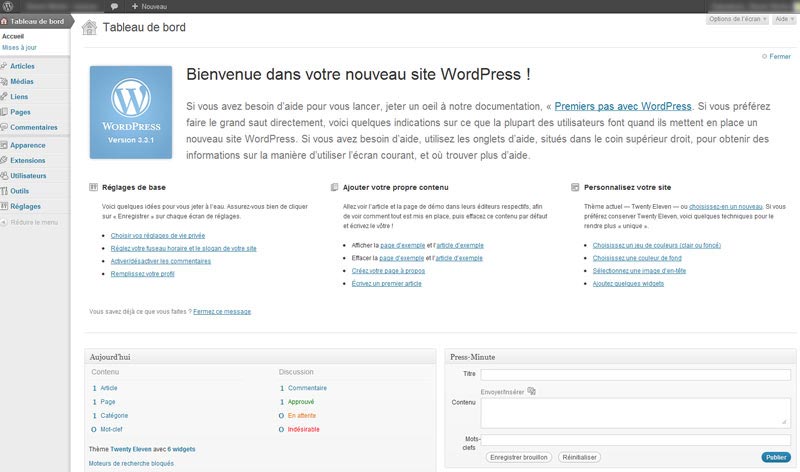Open Premiers pas avec WordPress link
This screenshot has width=800, height=472.
point(623,106)
